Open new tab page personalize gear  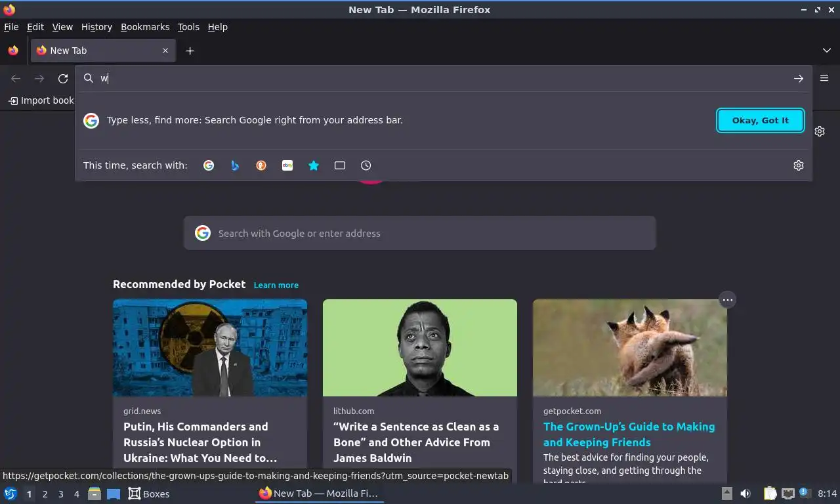[x=820, y=131]
